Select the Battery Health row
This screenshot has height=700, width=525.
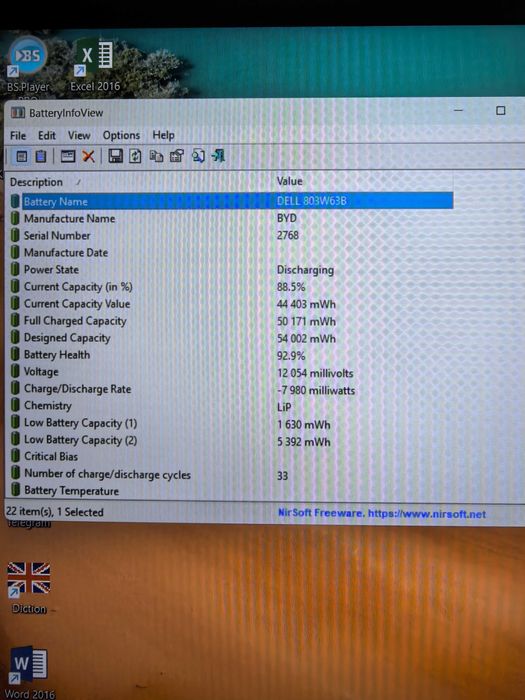tap(231, 355)
